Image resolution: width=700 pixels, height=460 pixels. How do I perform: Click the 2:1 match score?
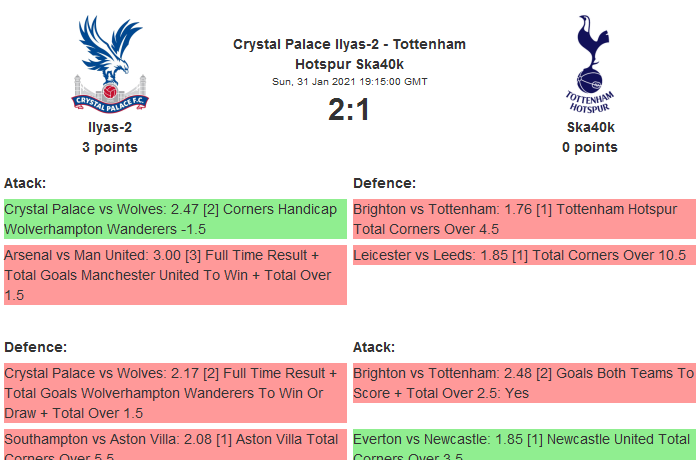(349, 109)
